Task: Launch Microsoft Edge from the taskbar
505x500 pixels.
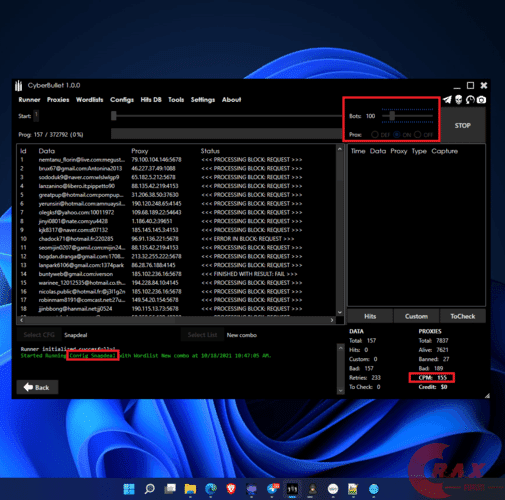Action: click(x=211, y=489)
